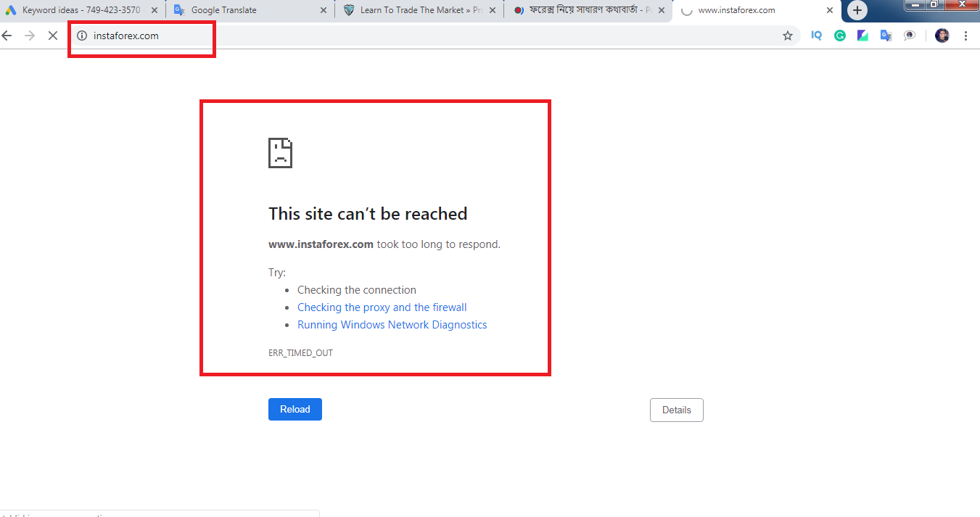Open a new tab with the plus button
The height and width of the screenshot is (517, 980).
pos(857,10)
